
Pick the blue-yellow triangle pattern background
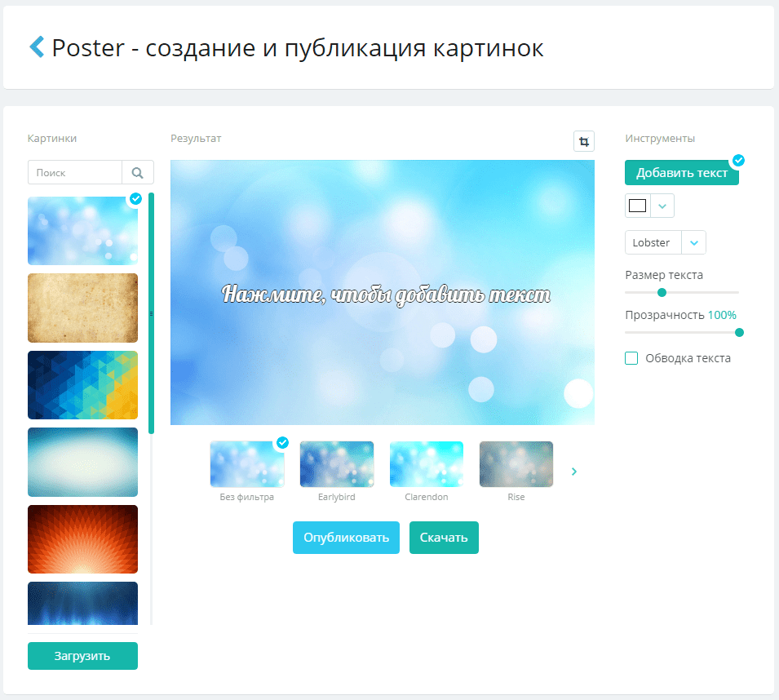(x=82, y=385)
